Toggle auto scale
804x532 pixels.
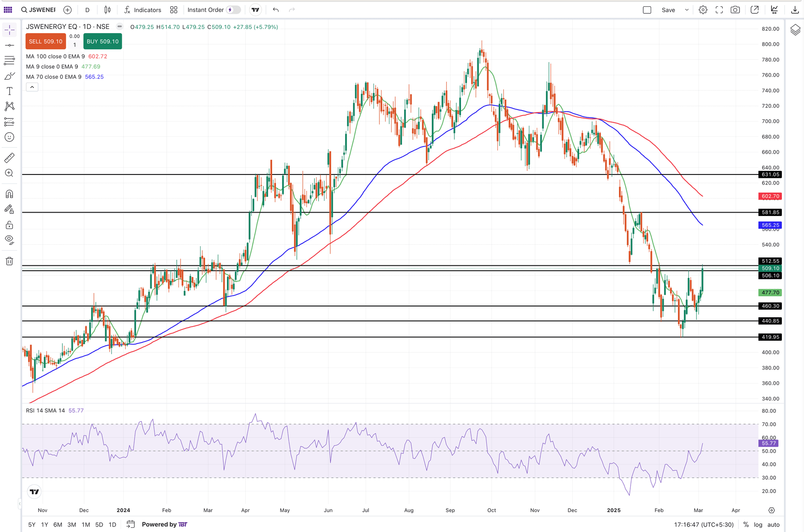pyautogui.click(x=773, y=524)
